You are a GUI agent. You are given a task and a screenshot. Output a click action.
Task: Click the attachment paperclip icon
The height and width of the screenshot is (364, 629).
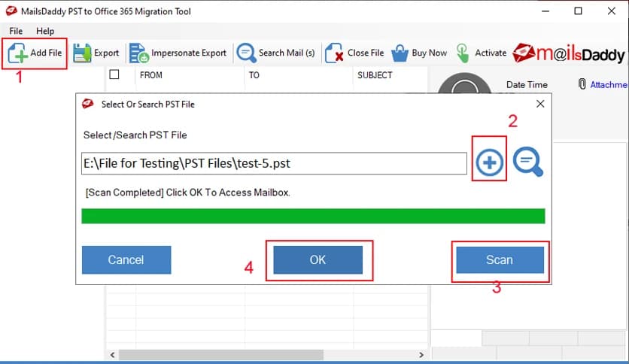coord(582,83)
